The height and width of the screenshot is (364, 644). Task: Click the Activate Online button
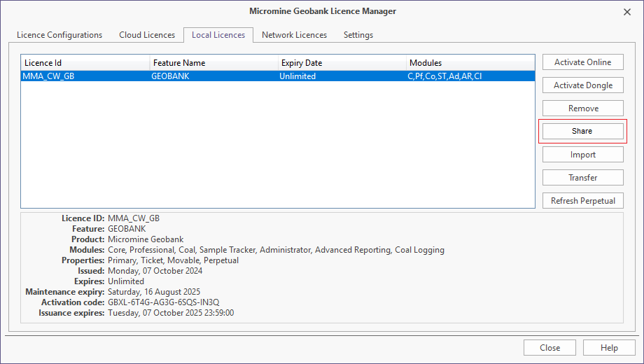point(583,62)
